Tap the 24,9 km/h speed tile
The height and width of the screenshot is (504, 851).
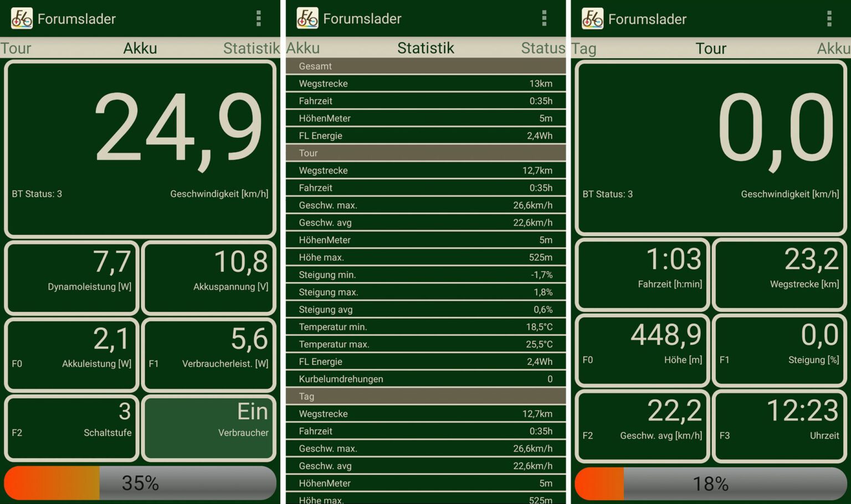coord(140,149)
